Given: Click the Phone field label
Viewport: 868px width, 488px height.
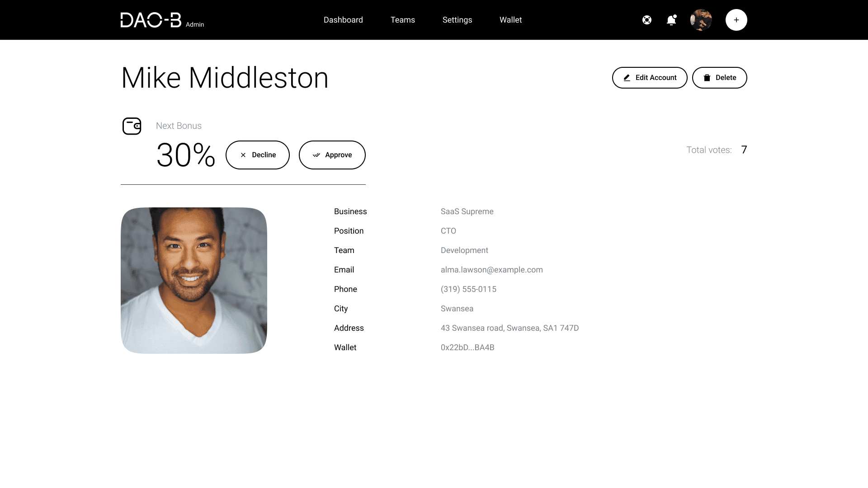Looking at the screenshot, I should coord(345,289).
